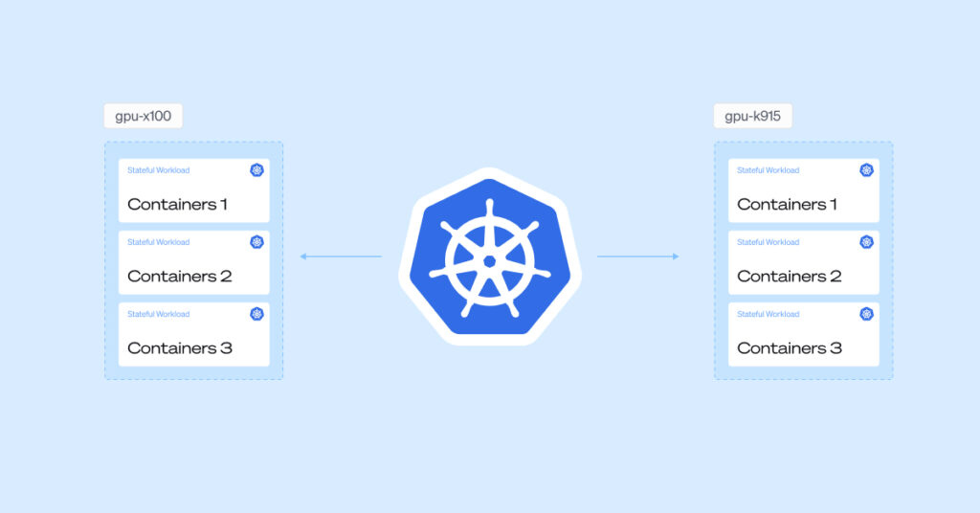The width and height of the screenshot is (980, 513).
Task: Click Kubernetes icon on gpu-x100 Containers 2 card
Action: coord(256,242)
